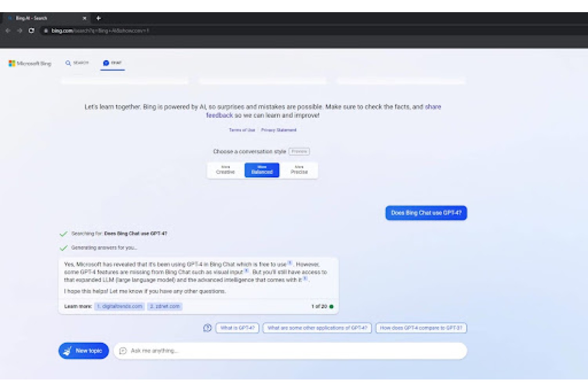Start a New topic
The height and width of the screenshot is (392, 588).
(83, 350)
